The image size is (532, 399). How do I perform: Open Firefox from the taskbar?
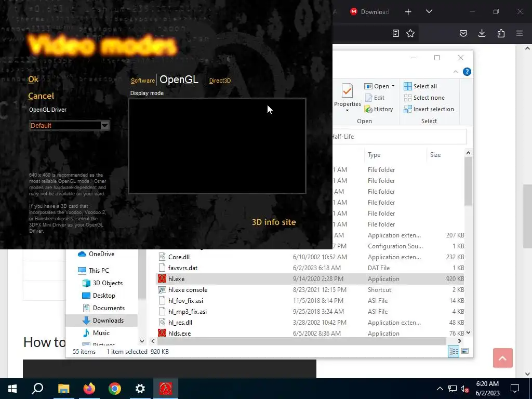pos(89,389)
